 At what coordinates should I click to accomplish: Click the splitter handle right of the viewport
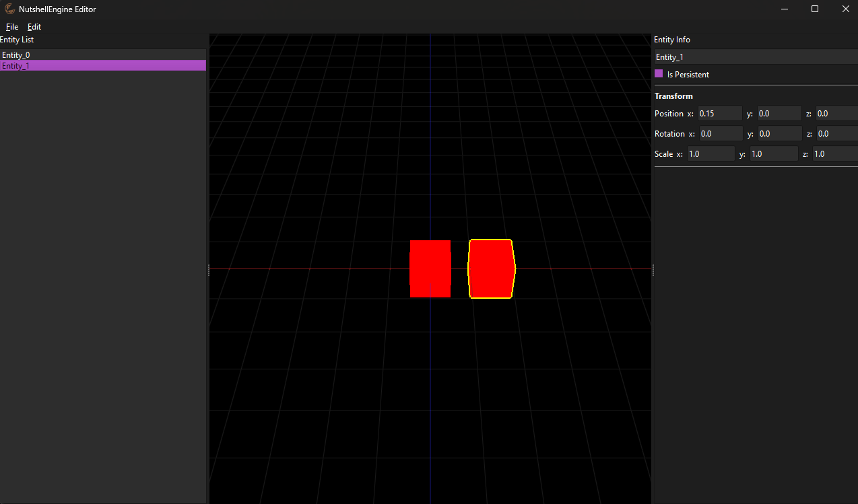pos(653,270)
